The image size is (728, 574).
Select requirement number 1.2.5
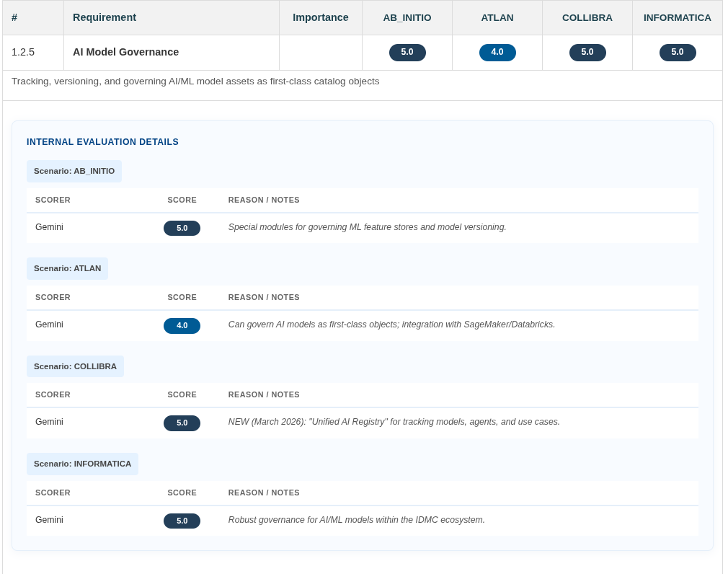(x=23, y=52)
